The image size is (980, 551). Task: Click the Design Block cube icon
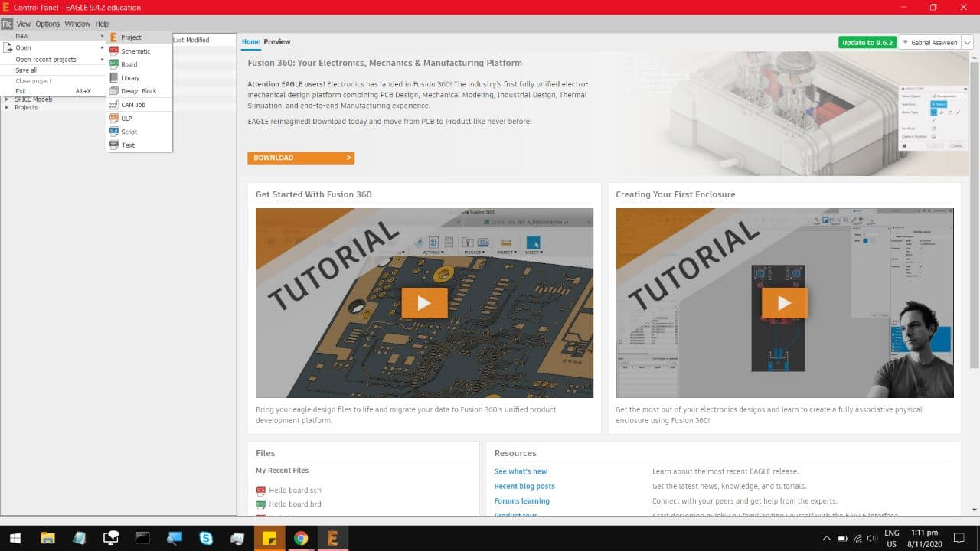[113, 90]
